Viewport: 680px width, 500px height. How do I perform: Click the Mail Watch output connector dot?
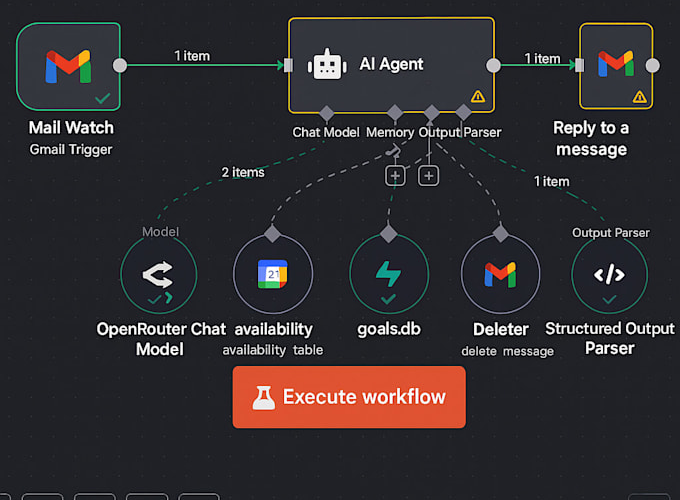tap(120, 66)
